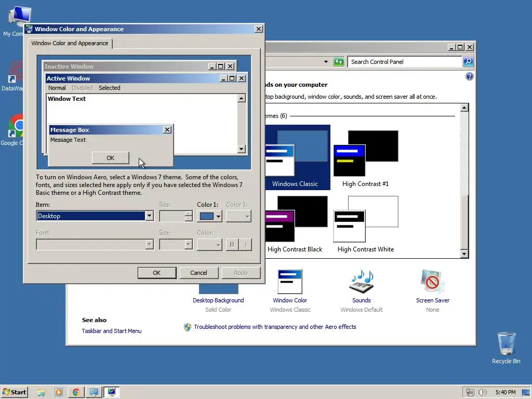Click the Search Control Panel field
Screen dimensions: 532x399
pos(405,62)
